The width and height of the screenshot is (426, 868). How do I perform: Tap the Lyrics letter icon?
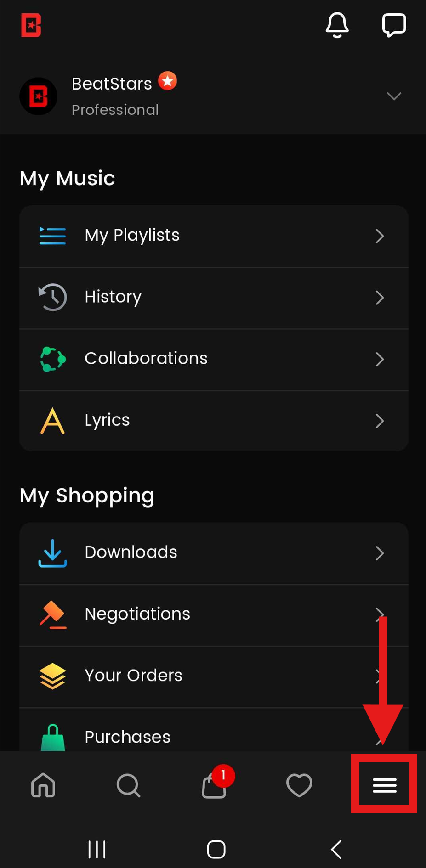52,421
